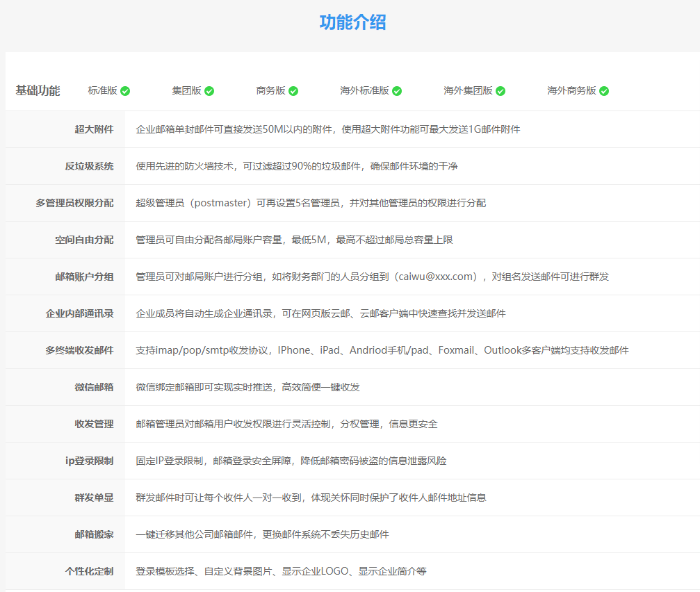Click the 群发单显 feature label
The height and width of the screenshot is (592, 700).
click(94, 498)
